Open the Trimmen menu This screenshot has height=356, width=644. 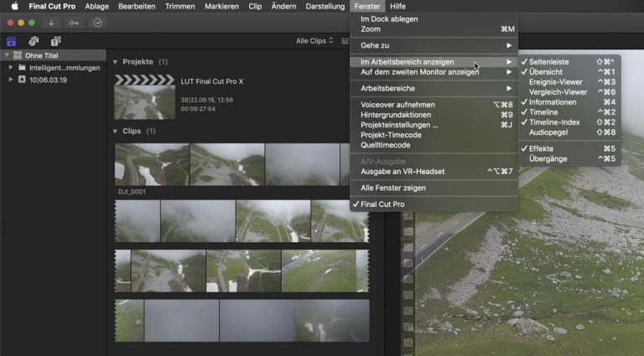[180, 6]
